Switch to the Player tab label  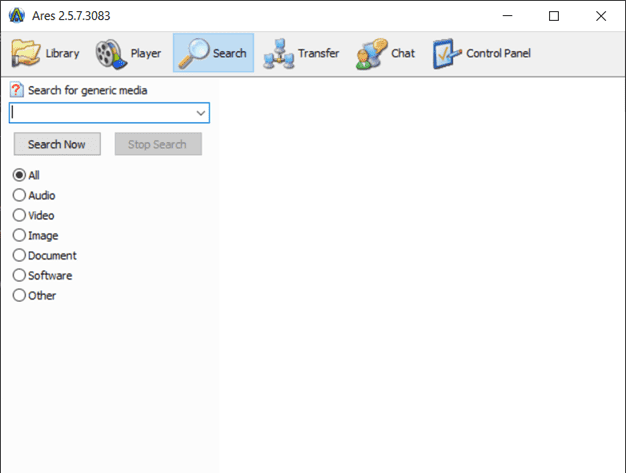coord(146,53)
